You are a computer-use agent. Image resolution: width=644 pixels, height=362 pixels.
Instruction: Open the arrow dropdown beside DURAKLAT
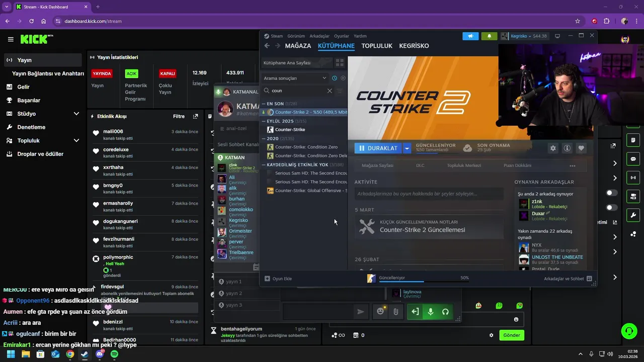click(407, 148)
